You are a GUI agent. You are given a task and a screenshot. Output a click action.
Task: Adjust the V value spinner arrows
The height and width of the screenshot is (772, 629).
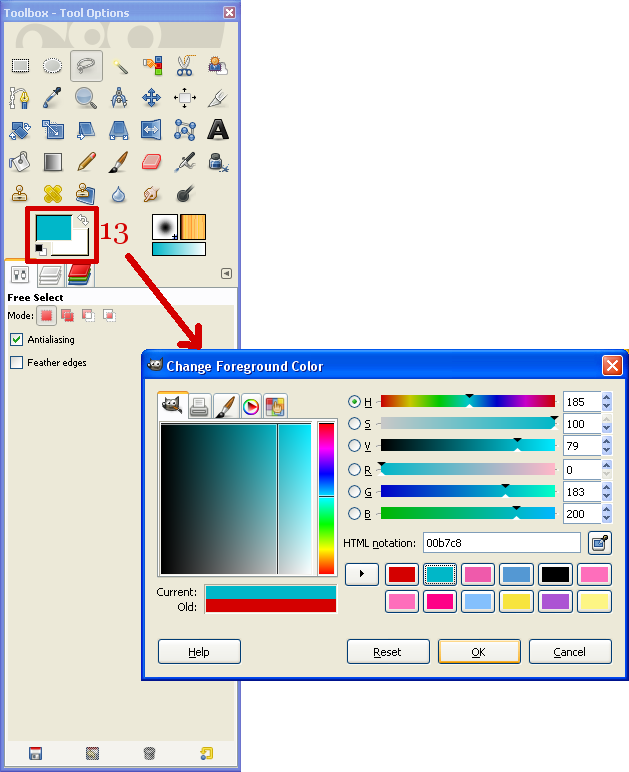606,446
